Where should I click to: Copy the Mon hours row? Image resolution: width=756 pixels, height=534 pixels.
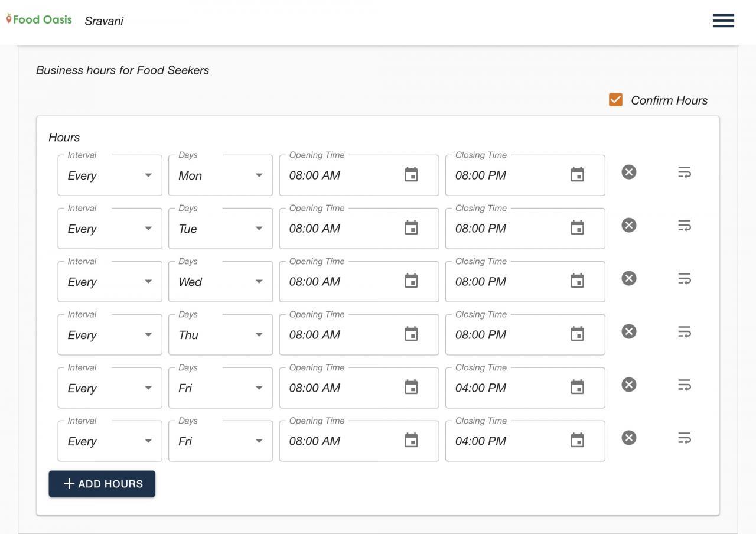tap(684, 172)
